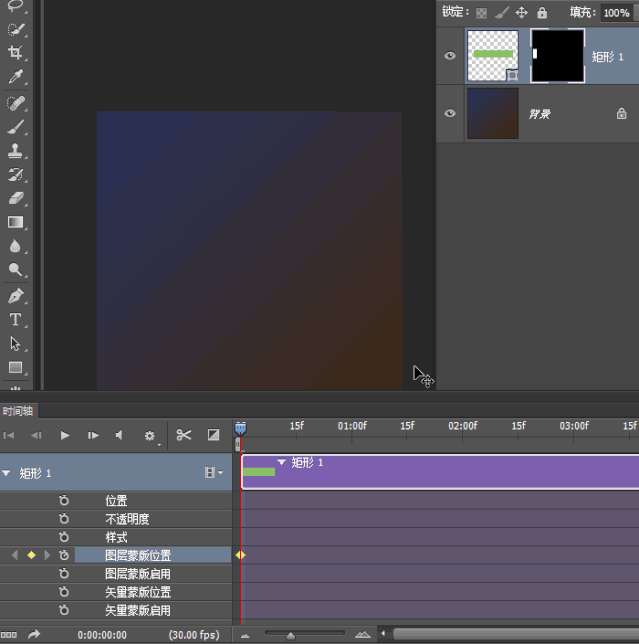Select the Eyedropper tool
The width and height of the screenshot is (639, 644).
click(x=15, y=76)
